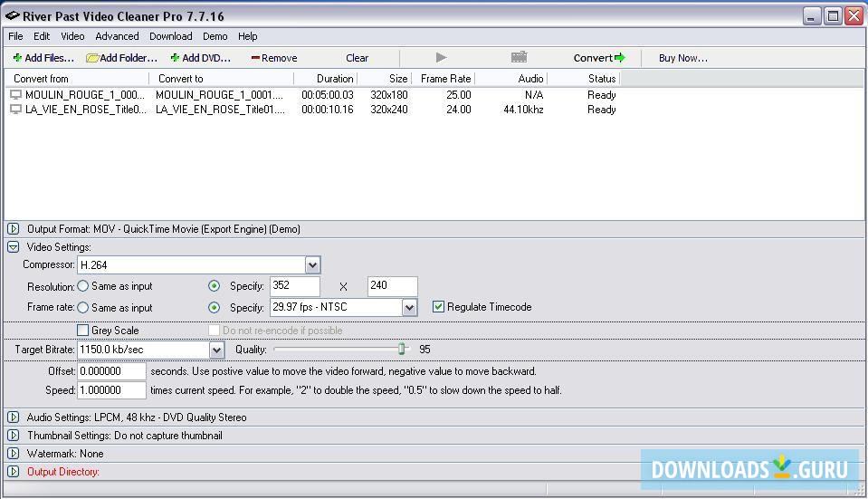This screenshot has height=499, width=868.
Task: Click the Offset seconds input field
Action: click(x=111, y=371)
